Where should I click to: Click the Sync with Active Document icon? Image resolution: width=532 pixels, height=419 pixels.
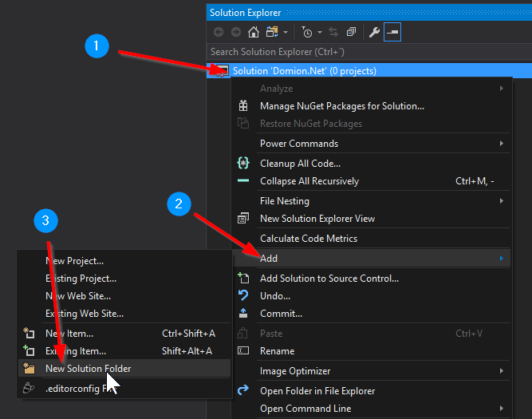click(333, 32)
